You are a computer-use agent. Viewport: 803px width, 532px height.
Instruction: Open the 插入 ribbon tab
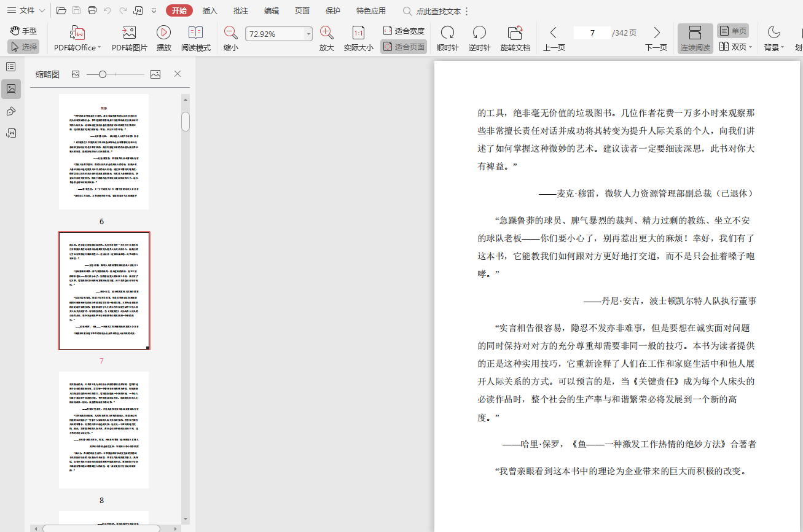(210, 10)
